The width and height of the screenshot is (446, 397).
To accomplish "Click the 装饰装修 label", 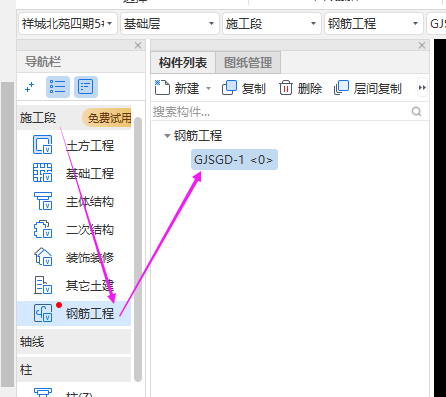I will (x=90, y=258).
